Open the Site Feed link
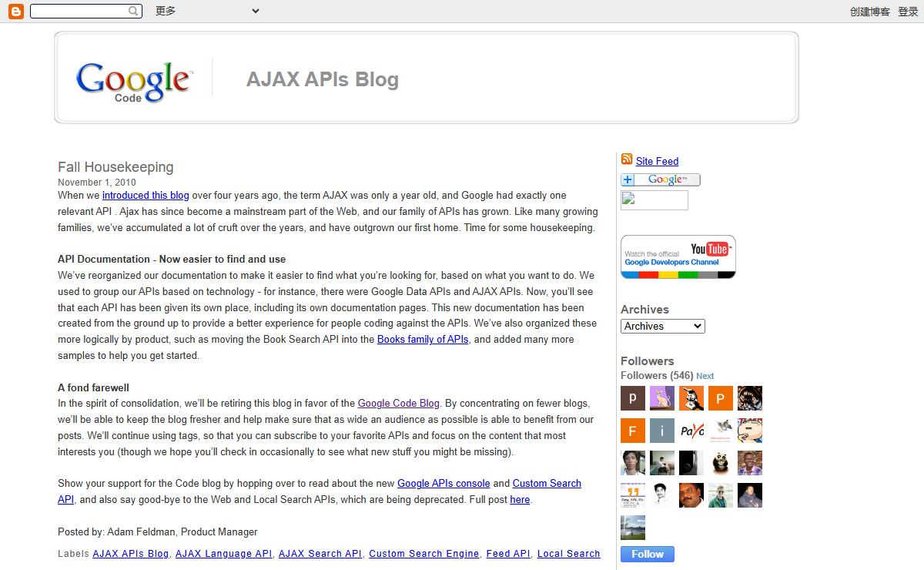Image resolution: width=924 pixels, height=570 pixels. pyautogui.click(x=657, y=161)
